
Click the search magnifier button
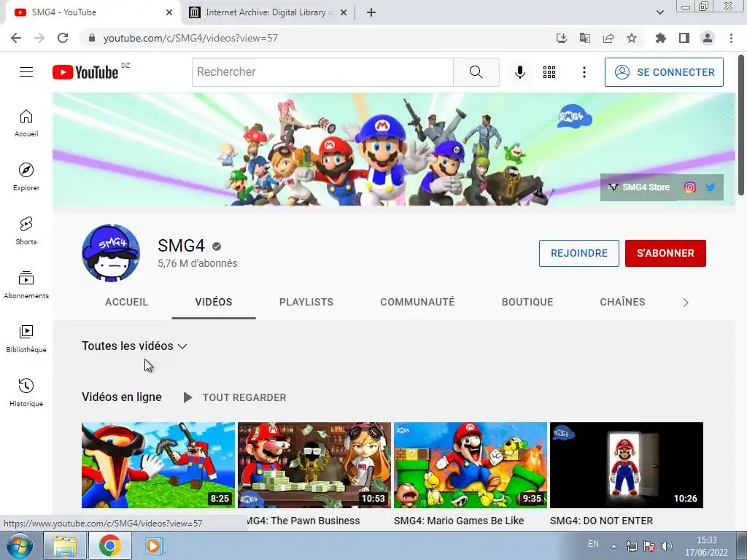coord(476,72)
